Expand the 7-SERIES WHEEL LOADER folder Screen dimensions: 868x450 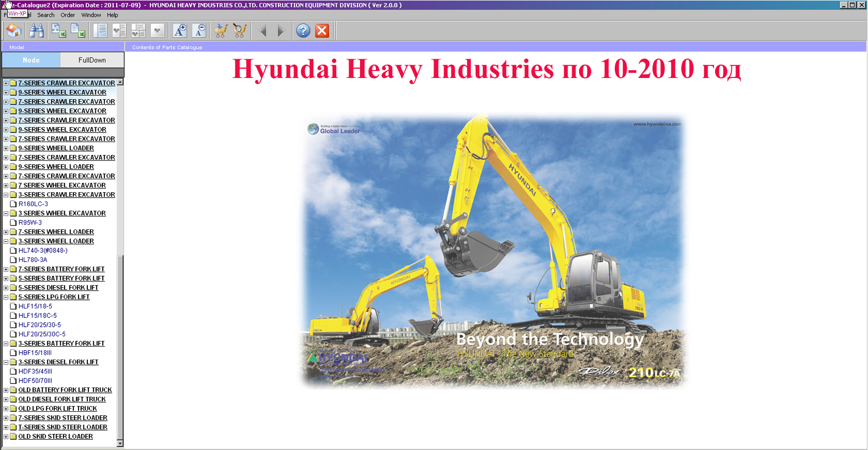pos(6,232)
